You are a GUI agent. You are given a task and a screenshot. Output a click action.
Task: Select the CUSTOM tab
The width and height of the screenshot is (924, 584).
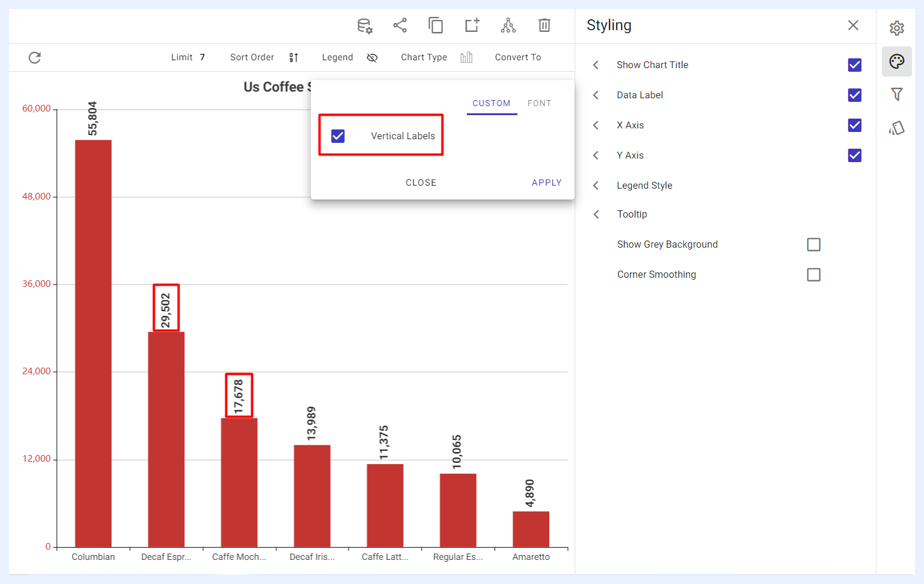492,104
